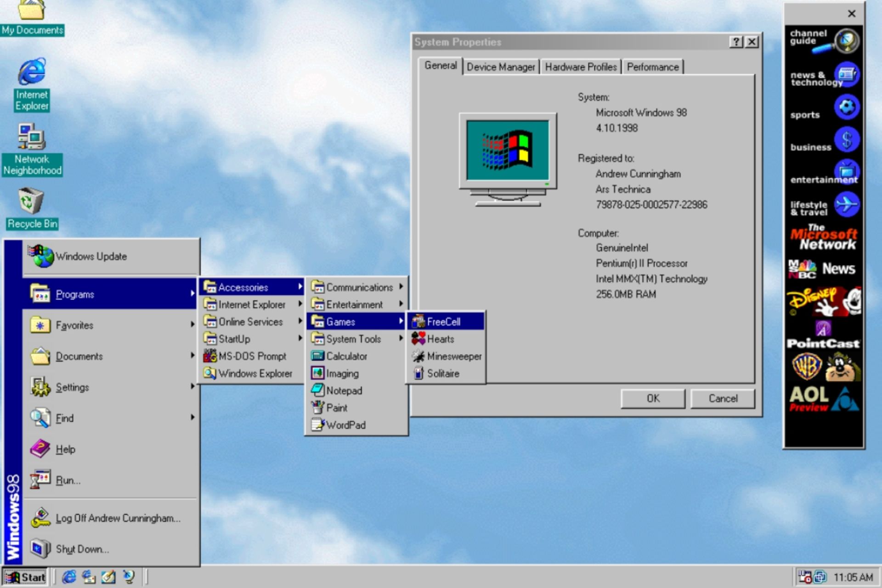Open business channel in Channel Bar
This screenshot has height=588, width=882.
click(x=824, y=141)
